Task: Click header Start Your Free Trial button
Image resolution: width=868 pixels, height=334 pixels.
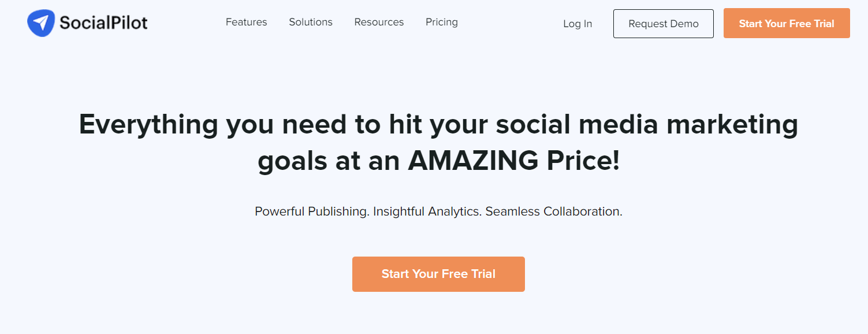Action: [x=787, y=23]
